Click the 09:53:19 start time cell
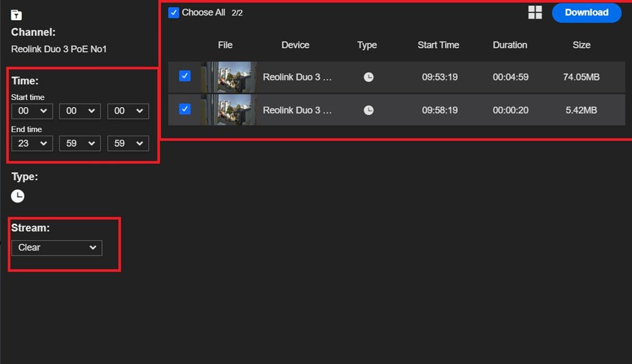 point(440,77)
